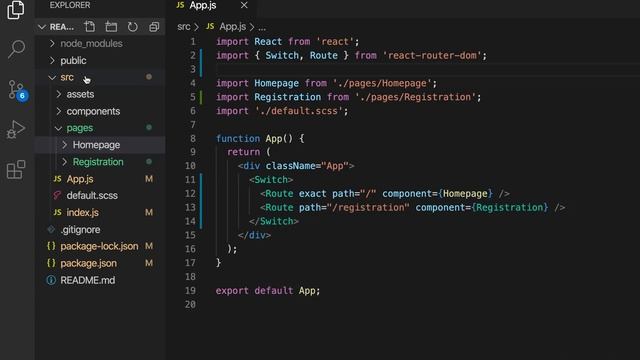Open the Run and Debug view

(x=16, y=130)
